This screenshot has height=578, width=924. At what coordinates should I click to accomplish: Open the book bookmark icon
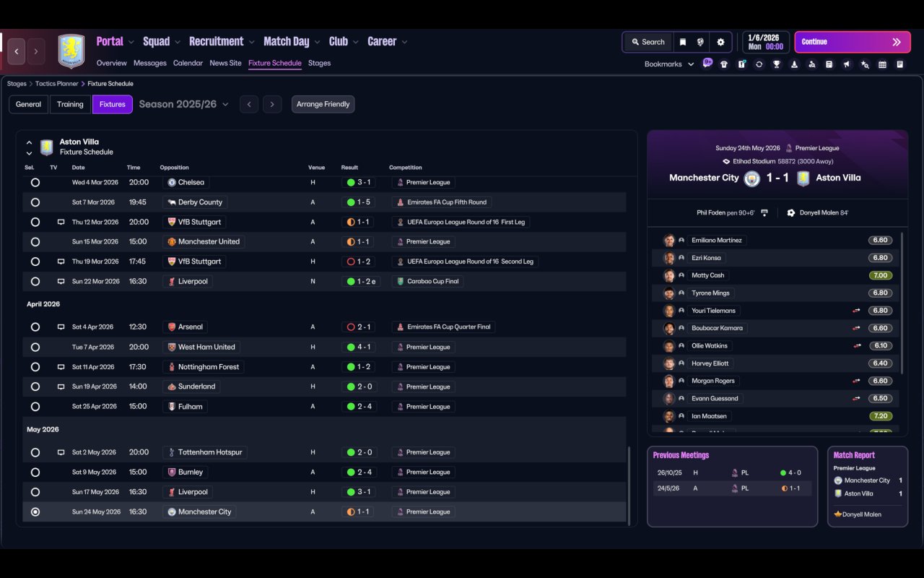pos(899,64)
